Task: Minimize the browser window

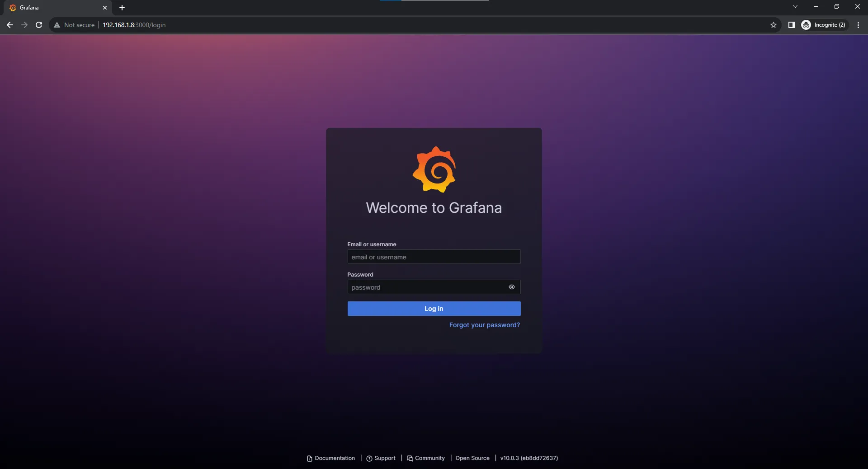Action: 816,6
